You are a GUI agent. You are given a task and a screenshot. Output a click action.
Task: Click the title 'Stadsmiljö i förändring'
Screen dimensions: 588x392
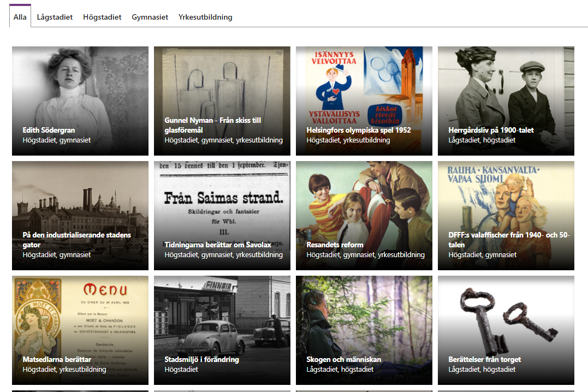coord(202,359)
